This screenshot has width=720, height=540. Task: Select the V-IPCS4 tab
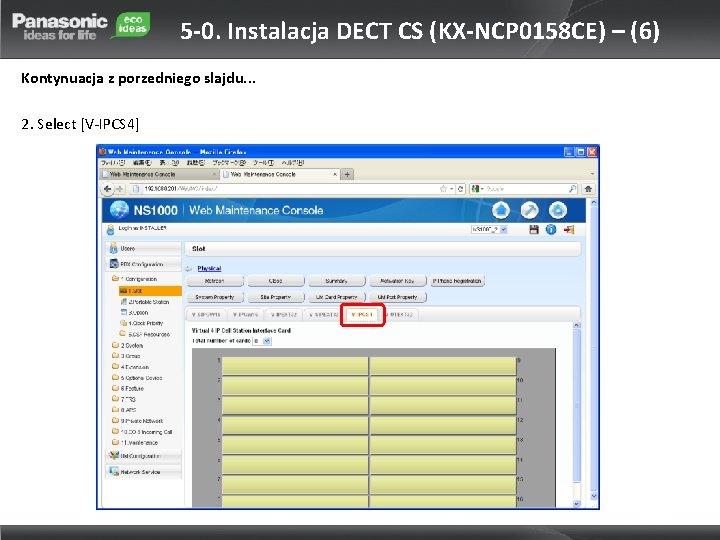pos(362,315)
